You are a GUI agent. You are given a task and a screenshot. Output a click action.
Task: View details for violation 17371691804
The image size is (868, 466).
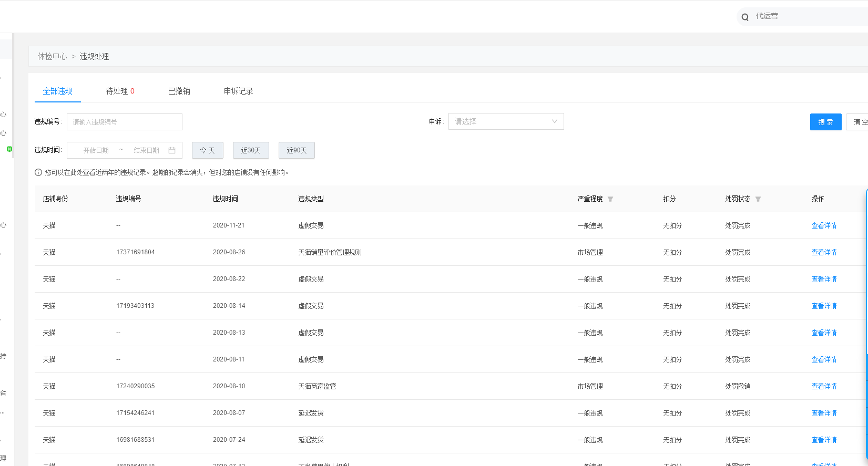pyautogui.click(x=824, y=252)
